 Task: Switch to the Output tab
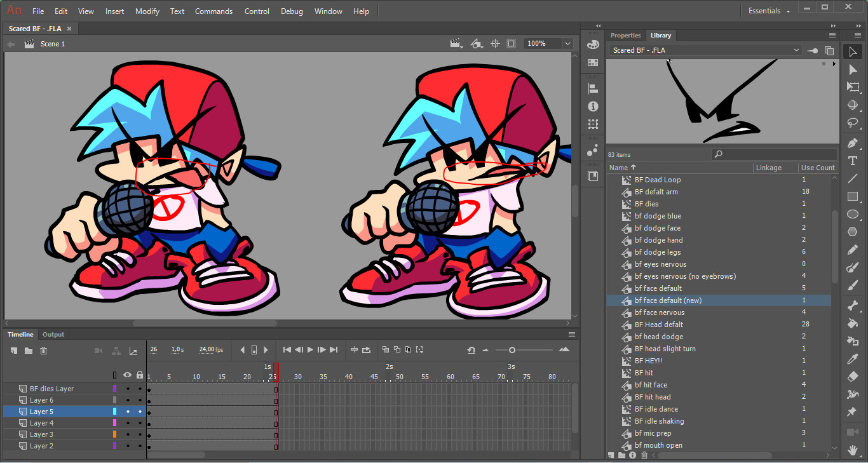53,334
